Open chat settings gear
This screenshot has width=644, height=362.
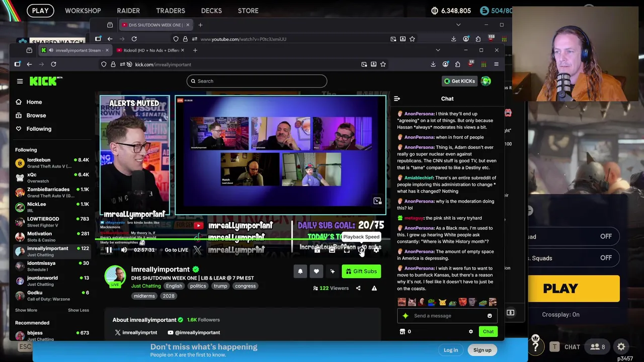point(471,332)
